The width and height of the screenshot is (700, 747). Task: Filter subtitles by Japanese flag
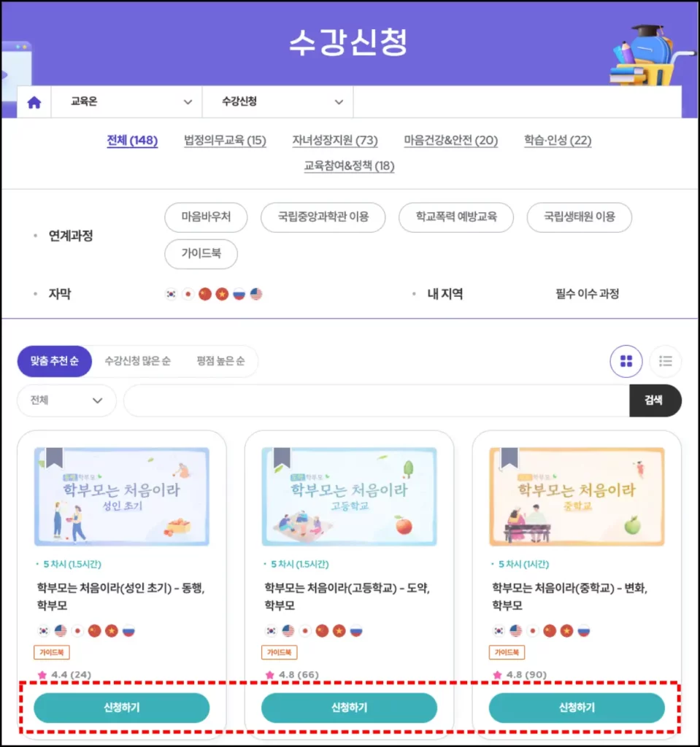(188, 294)
